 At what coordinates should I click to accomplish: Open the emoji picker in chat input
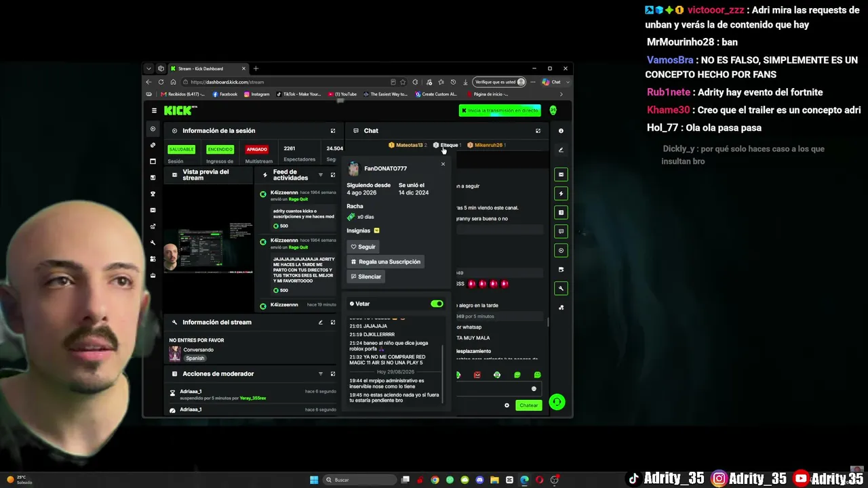pyautogui.click(x=534, y=389)
